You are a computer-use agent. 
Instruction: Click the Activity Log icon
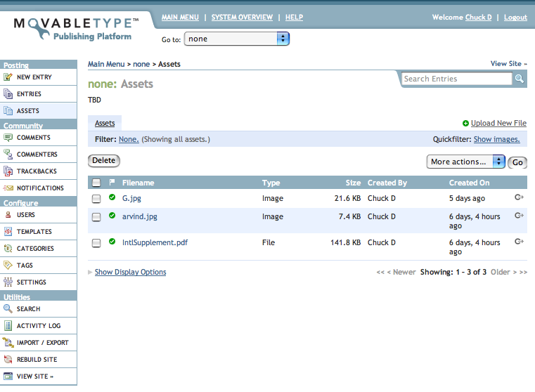point(8,325)
